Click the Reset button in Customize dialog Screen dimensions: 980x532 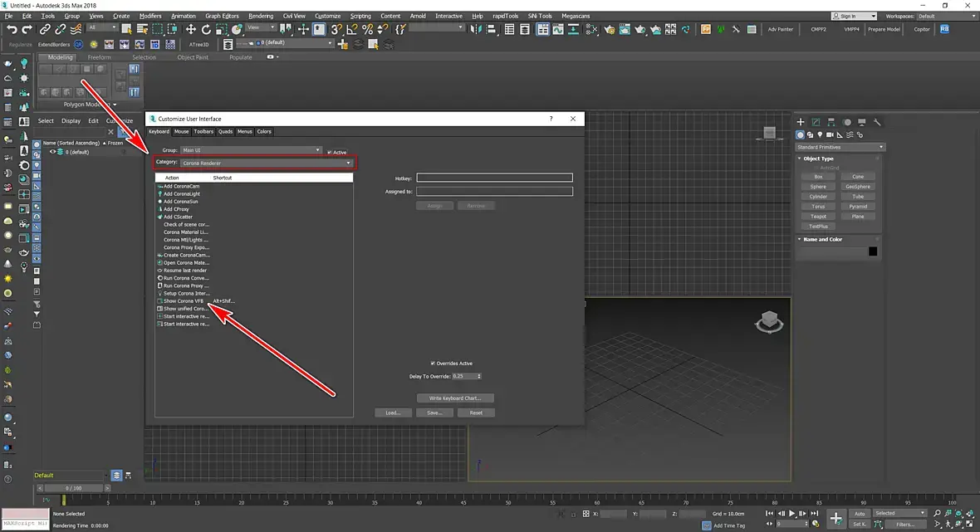point(476,412)
